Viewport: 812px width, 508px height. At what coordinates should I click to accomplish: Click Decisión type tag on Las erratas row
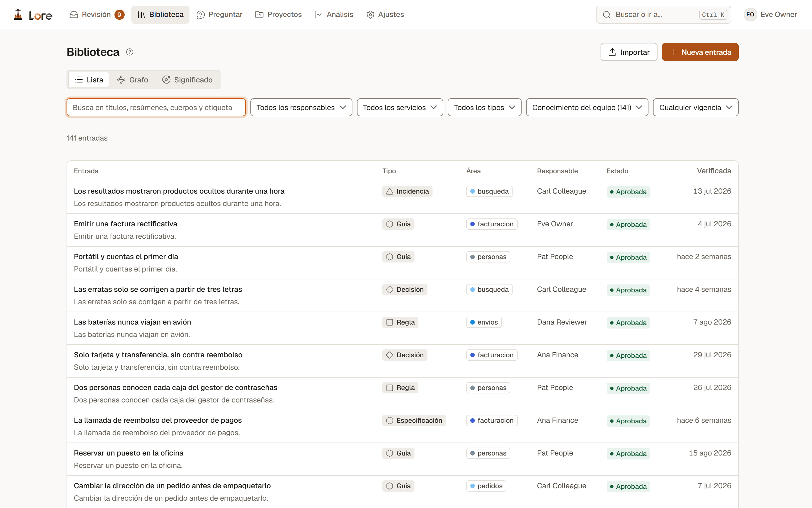pyautogui.click(x=405, y=290)
